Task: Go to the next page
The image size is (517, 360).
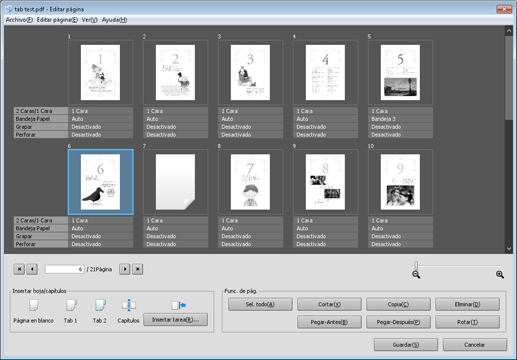Action: (125, 269)
